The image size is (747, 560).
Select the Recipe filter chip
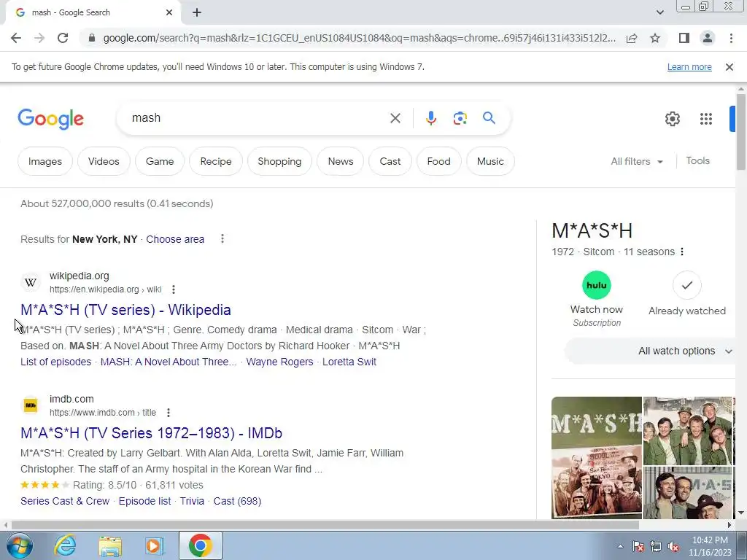pos(216,161)
